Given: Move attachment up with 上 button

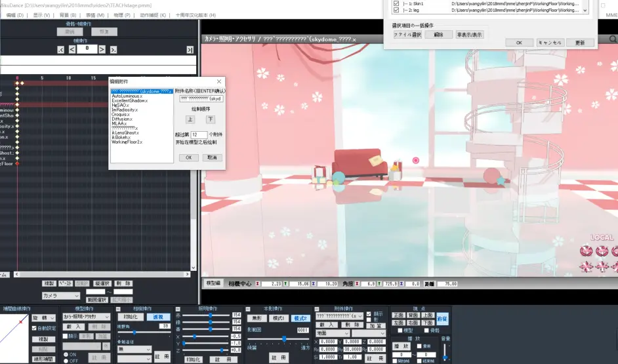Looking at the screenshot, I should click(x=190, y=119).
